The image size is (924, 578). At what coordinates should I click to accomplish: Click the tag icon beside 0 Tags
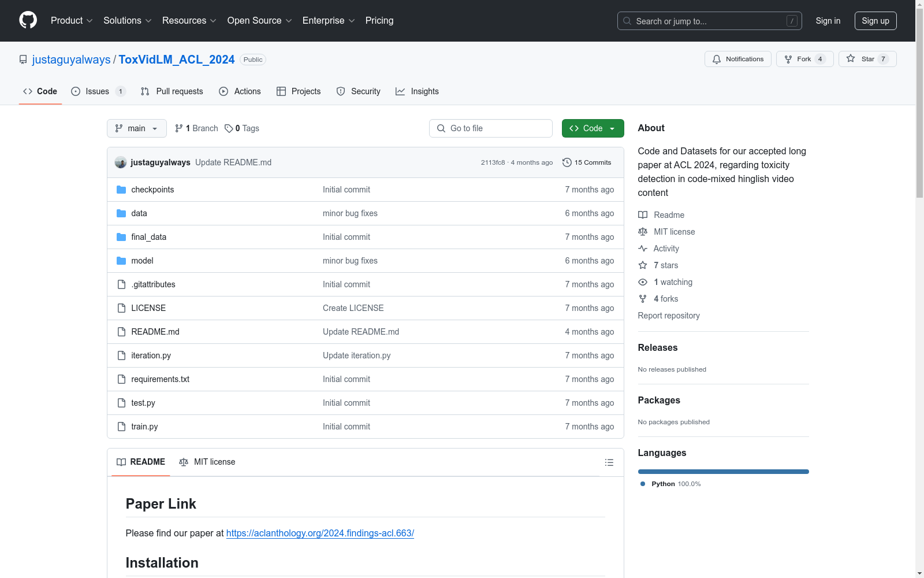[229, 128]
